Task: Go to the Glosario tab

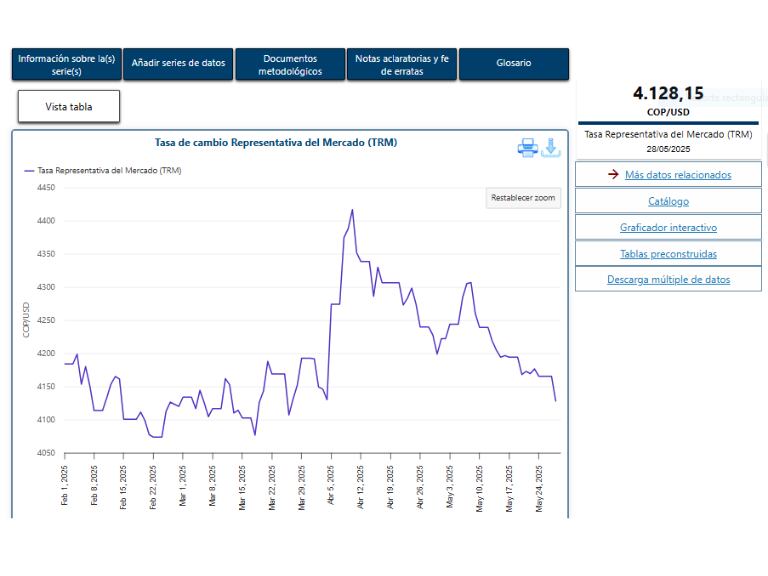Action: 513,64
